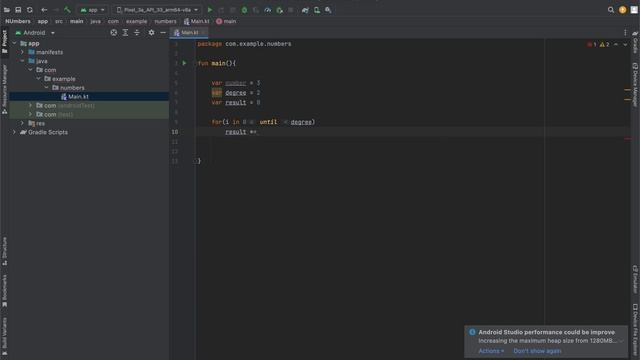Image resolution: width=640 pixels, height=360 pixels.
Task: Click Don't show again link
Action: point(537,351)
